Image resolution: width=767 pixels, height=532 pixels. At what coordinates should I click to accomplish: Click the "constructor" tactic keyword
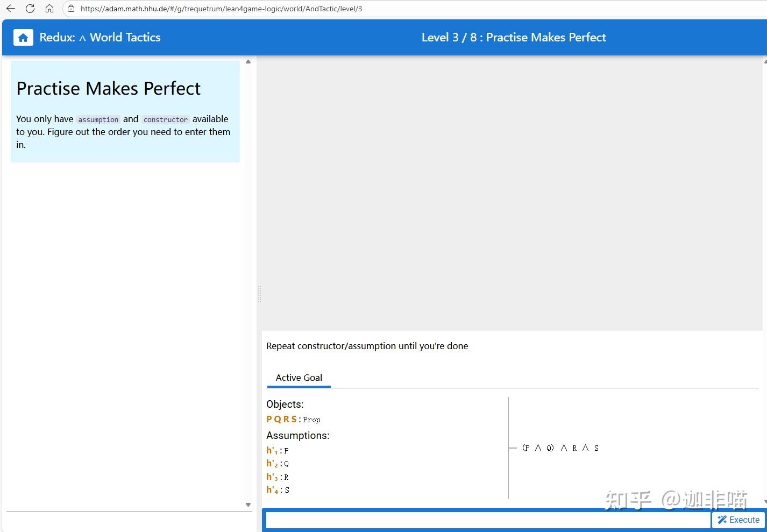pos(166,119)
